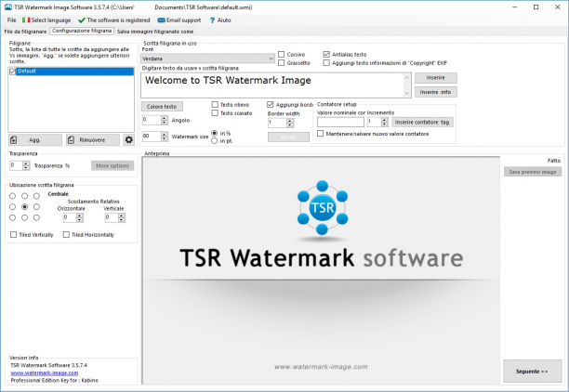Click the Incremento counter stepper arrows
Image resolution: width=569 pixels, height=392 pixels.
coord(385,123)
